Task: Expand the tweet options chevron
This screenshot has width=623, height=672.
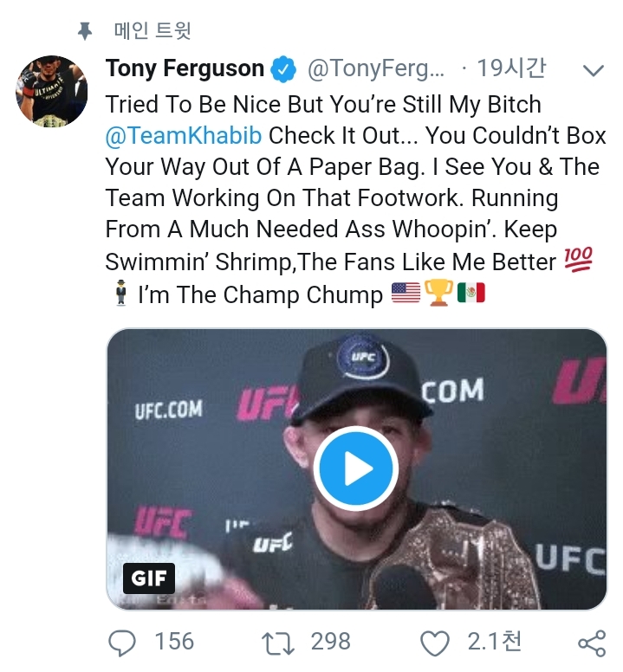Action: 594,70
